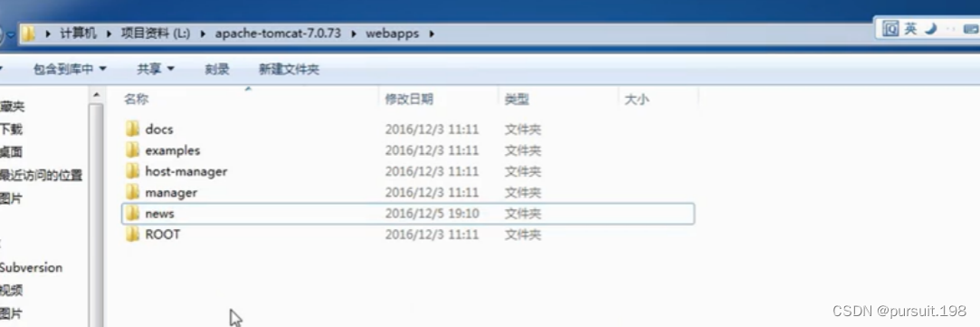This screenshot has height=327, width=980.
Task: Click the folder icon in address bar
Action: (x=29, y=34)
